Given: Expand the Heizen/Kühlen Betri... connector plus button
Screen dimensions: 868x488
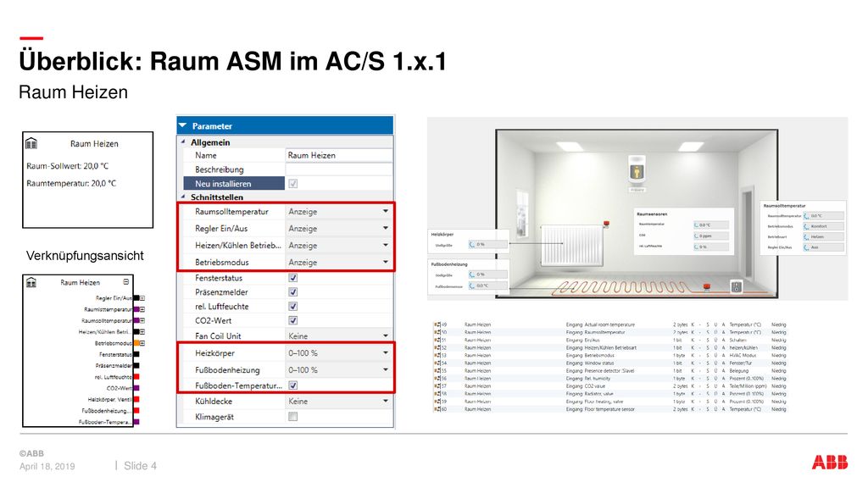Looking at the screenshot, I should (x=142, y=332).
